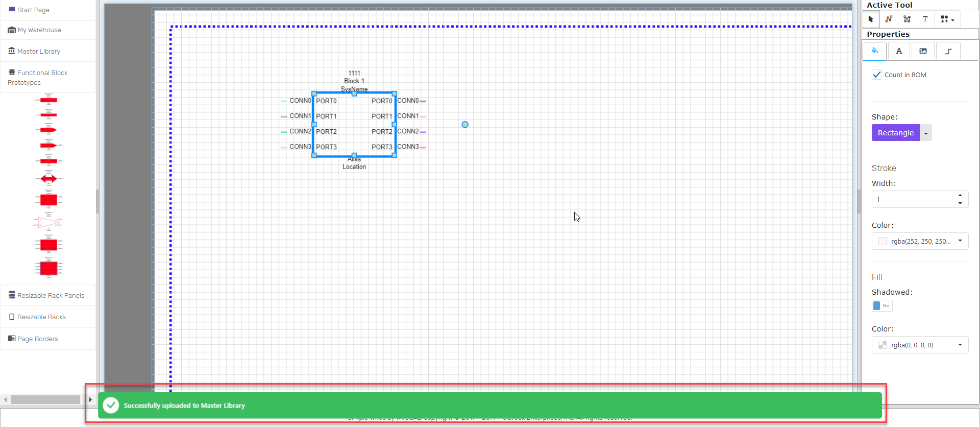Select the pointer arrow tool
Image resolution: width=980 pixels, height=427 pixels.
click(871, 19)
